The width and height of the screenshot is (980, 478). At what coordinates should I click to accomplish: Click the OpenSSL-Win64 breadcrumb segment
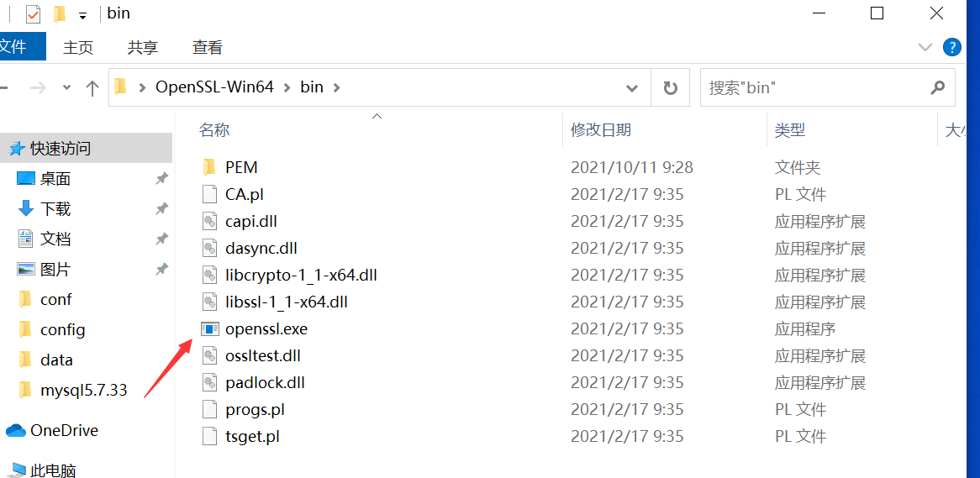(214, 87)
